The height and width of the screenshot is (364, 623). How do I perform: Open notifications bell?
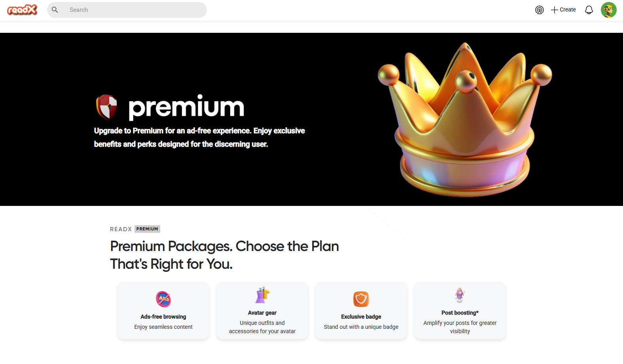[x=589, y=10]
